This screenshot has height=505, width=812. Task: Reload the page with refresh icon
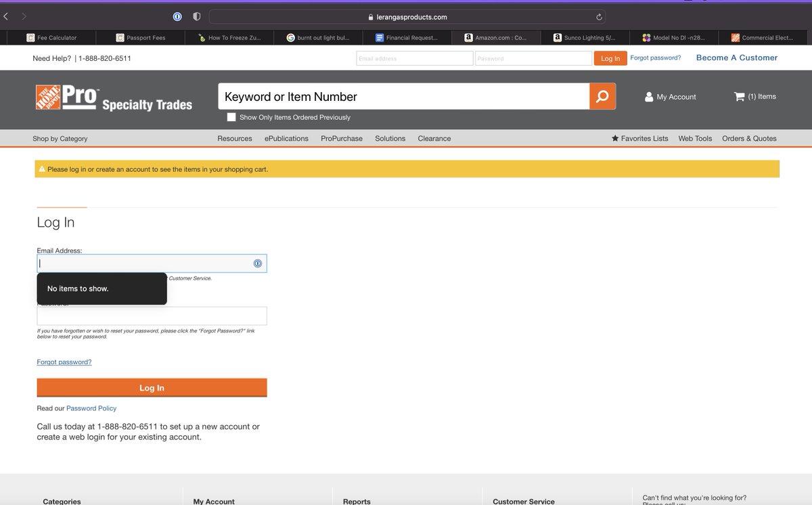pos(599,17)
